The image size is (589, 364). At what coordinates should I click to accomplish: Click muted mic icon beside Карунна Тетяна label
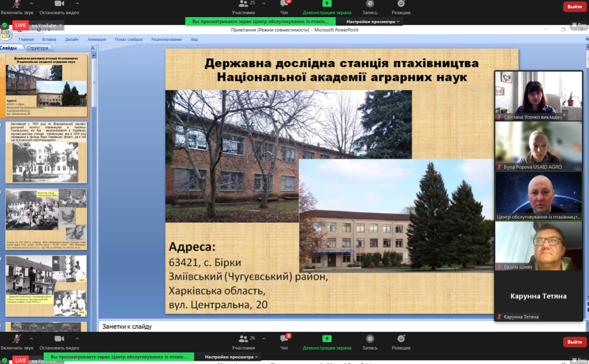499,317
